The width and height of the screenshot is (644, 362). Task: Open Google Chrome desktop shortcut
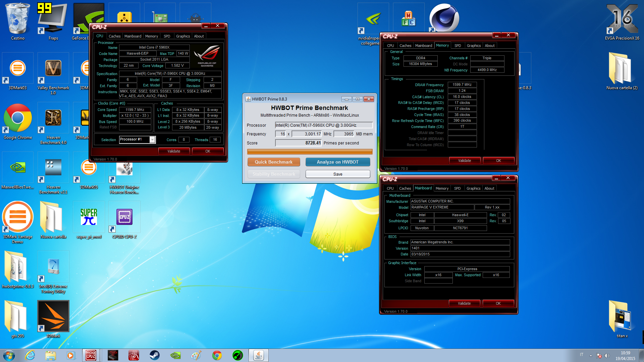point(17,121)
